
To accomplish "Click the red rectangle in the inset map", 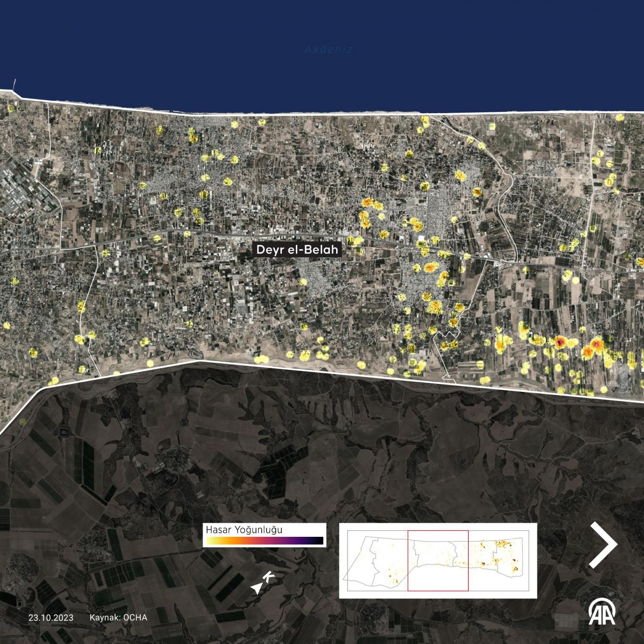I will (x=438, y=560).
